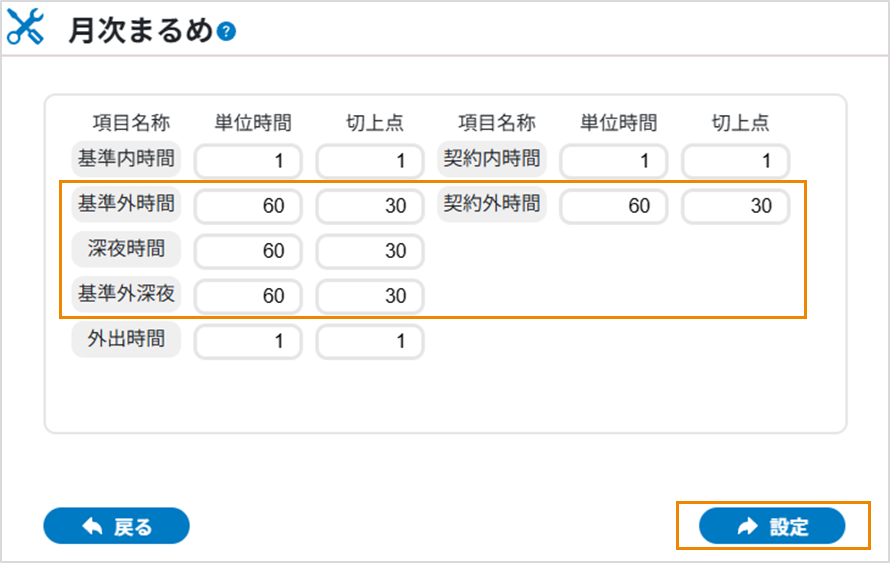Select the 契約外時間 label
Screen dimensions: 890x563
492,204
